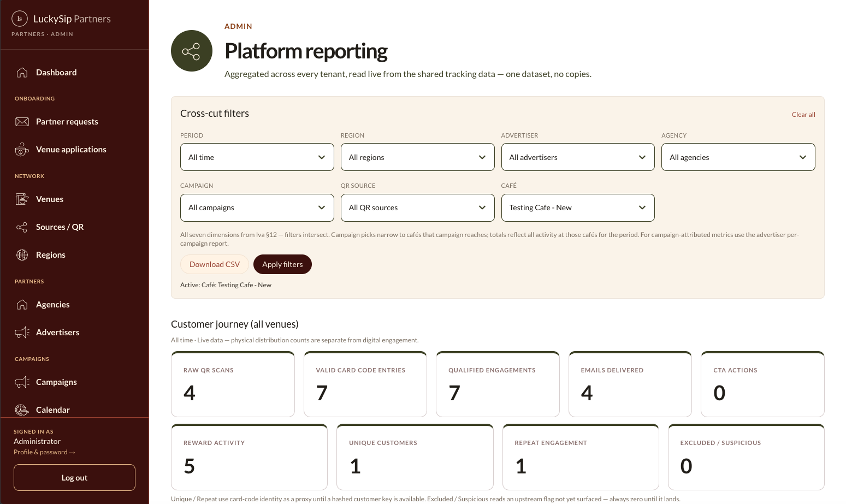Screen dimensions: 846x504
Task: Click the Clear all link
Action: [x=803, y=115]
